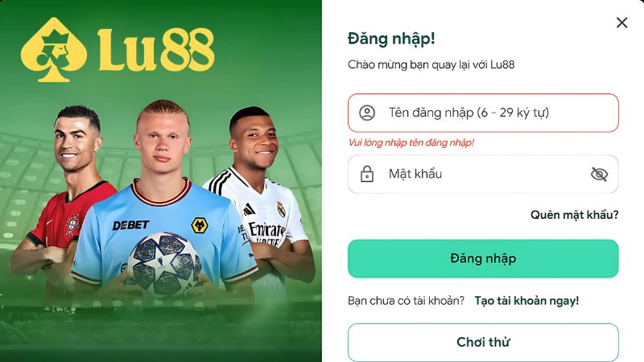This screenshot has height=362, width=644.
Task: Click the Chào mừng bạn quay lại text
Action: coord(431,65)
